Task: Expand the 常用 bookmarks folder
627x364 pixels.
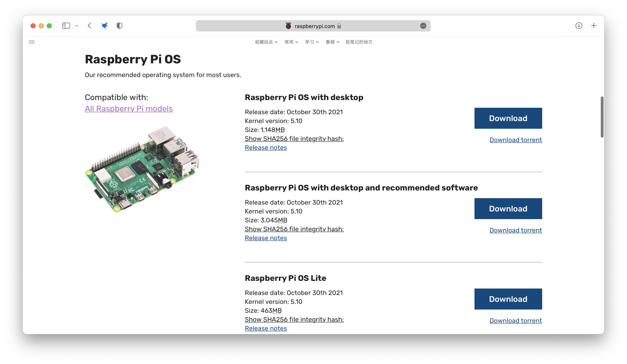Action: coord(291,42)
